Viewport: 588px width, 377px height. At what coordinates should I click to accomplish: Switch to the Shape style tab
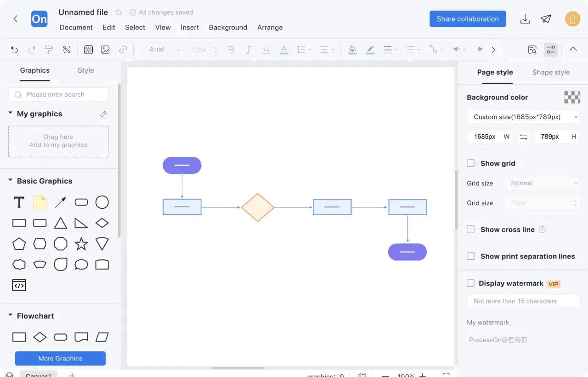pyautogui.click(x=551, y=72)
